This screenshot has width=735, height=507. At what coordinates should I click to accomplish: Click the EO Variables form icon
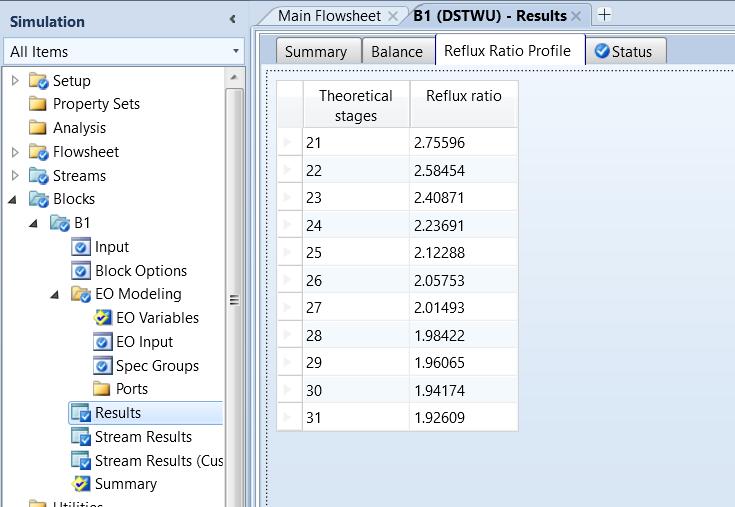(102, 318)
